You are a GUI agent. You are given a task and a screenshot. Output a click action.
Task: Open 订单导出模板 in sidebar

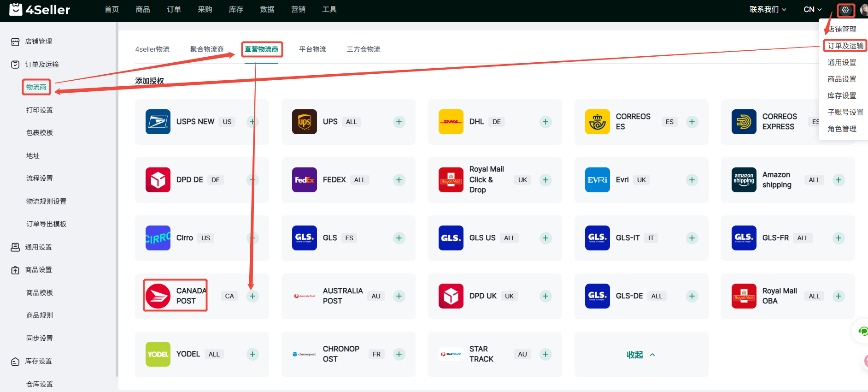click(46, 224)
